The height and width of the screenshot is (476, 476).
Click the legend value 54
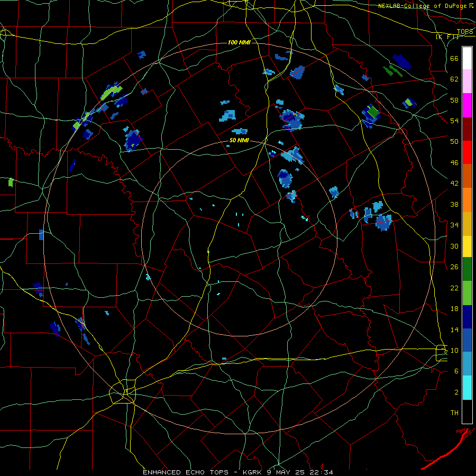pos(454,121)
